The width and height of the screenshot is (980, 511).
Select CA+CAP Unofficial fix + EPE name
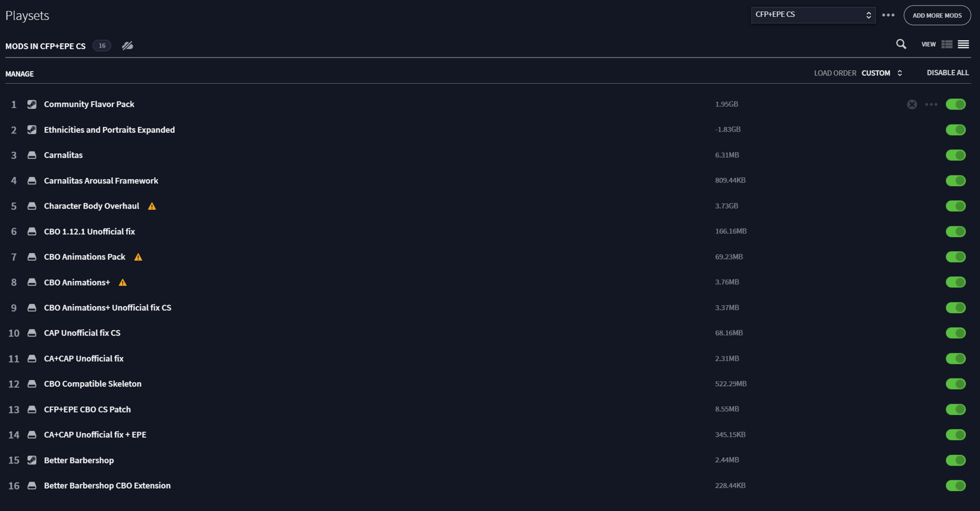[95, 435]
